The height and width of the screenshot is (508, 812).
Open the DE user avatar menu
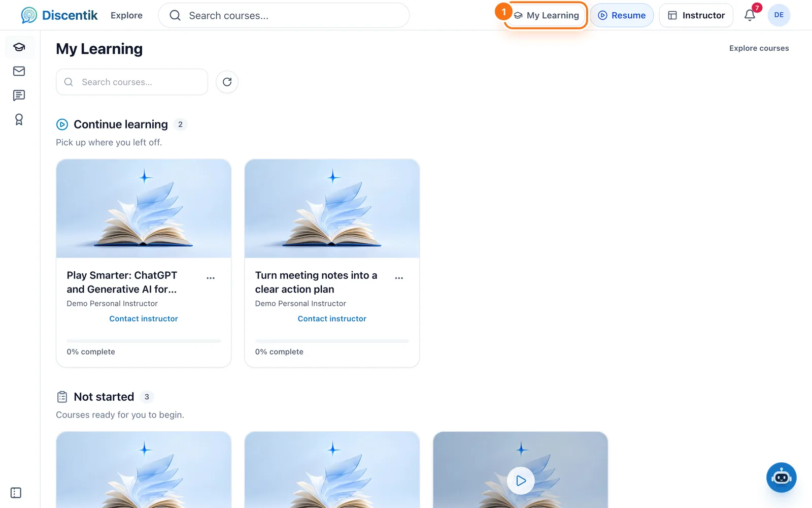pyautogui.click(x=779, y=15)
